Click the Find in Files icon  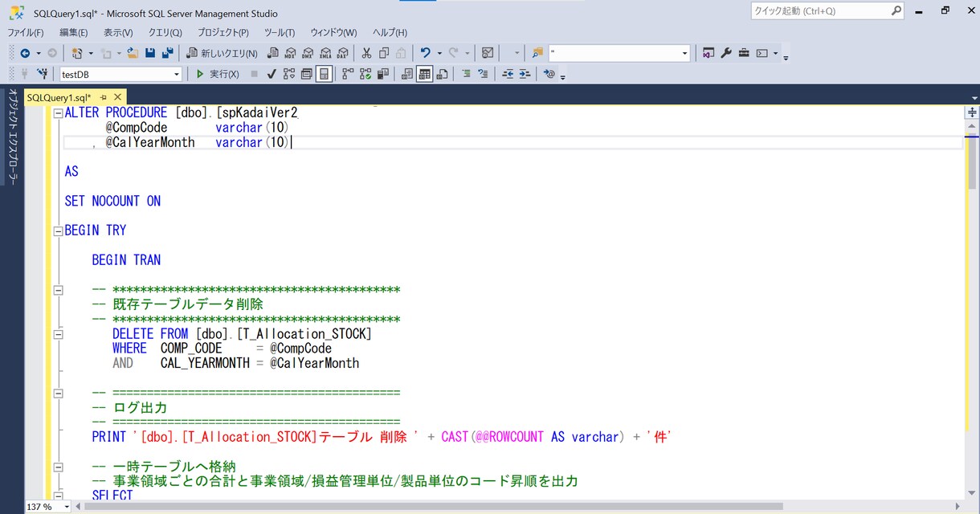(537, 53)
